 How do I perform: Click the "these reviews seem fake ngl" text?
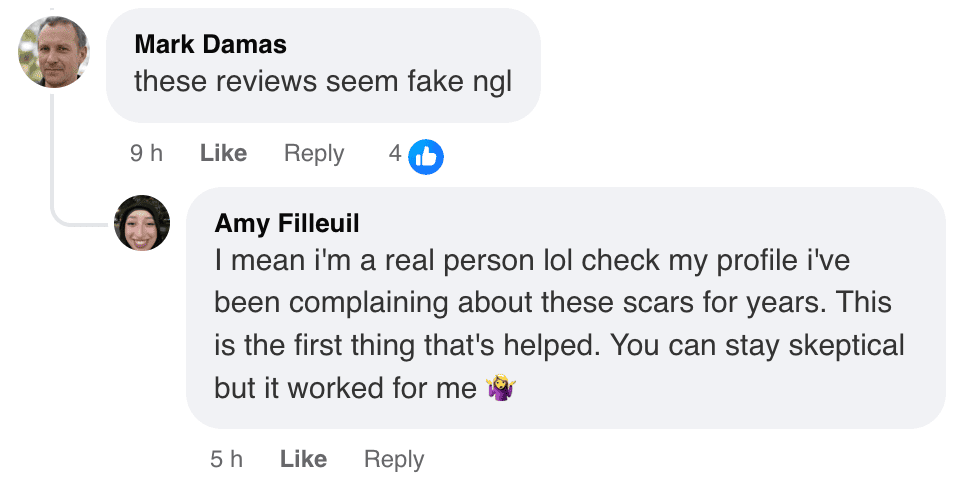322,81
